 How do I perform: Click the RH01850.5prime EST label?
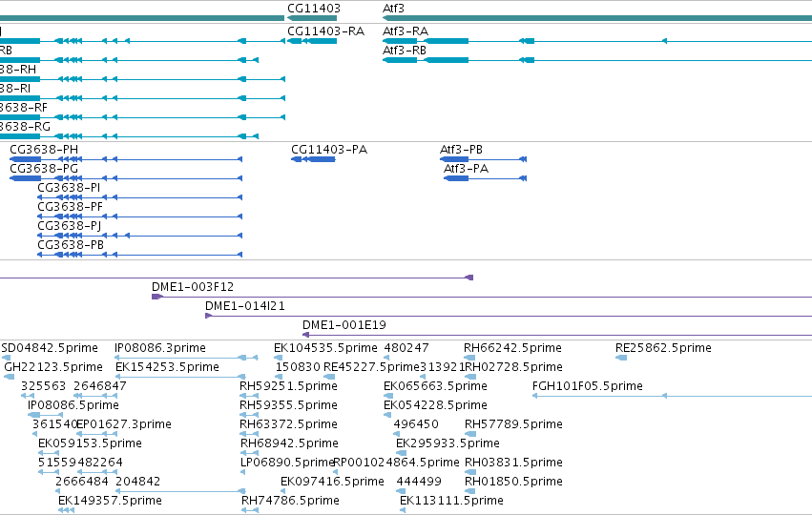tap(513, 482)
